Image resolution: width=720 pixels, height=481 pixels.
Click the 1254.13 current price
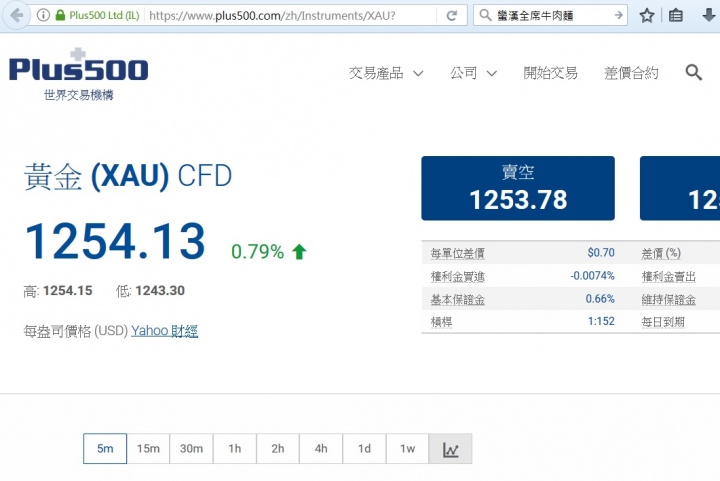pos(115,241)
